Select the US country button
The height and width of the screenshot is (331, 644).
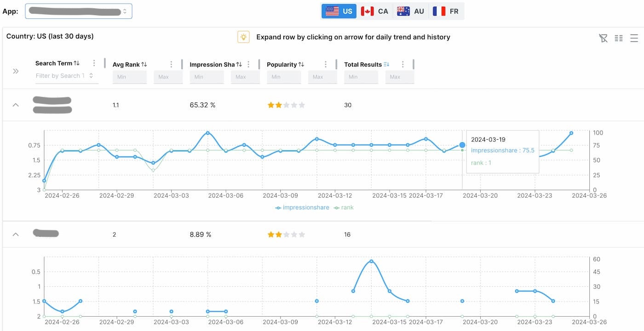[339, 11]
